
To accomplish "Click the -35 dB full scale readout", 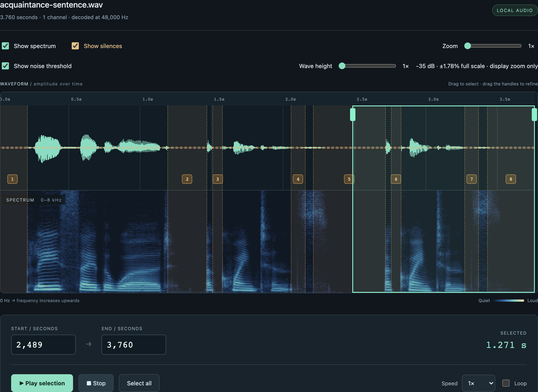I will (477, 66).
